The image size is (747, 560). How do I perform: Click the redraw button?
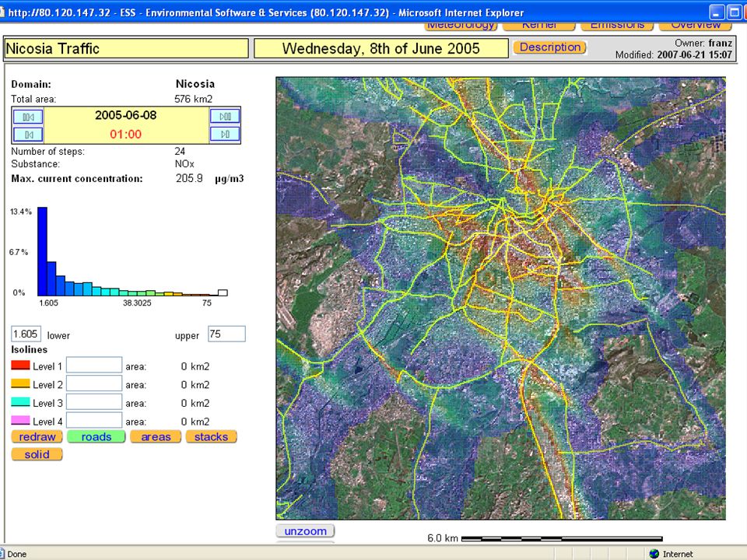[x=37, y=436]
